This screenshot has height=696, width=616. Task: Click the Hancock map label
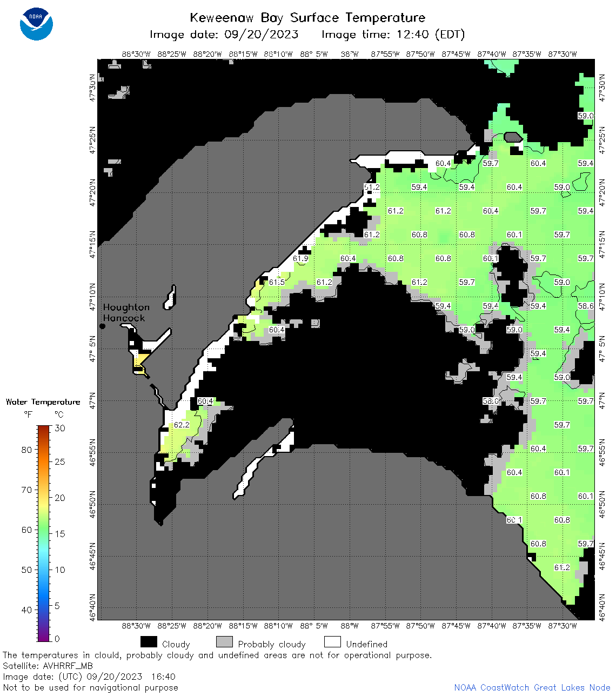124,318
